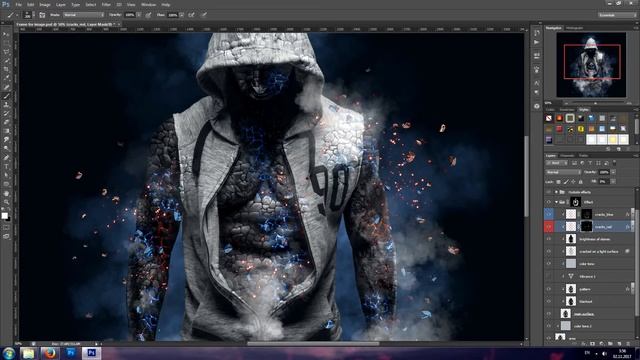Switch to the Swatches tab
This screenshot has width=640, height=360.
coord(567,109)
